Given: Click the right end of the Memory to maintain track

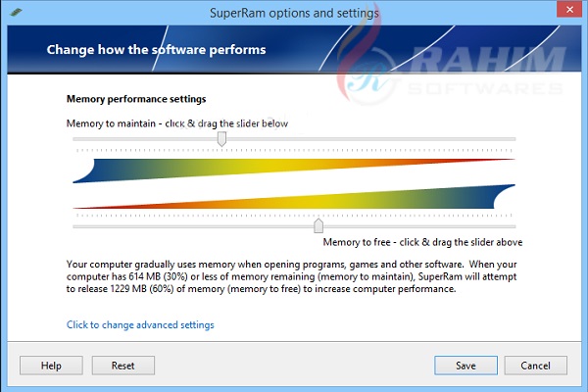Looking at the screenshot, I should click(512, 139).
